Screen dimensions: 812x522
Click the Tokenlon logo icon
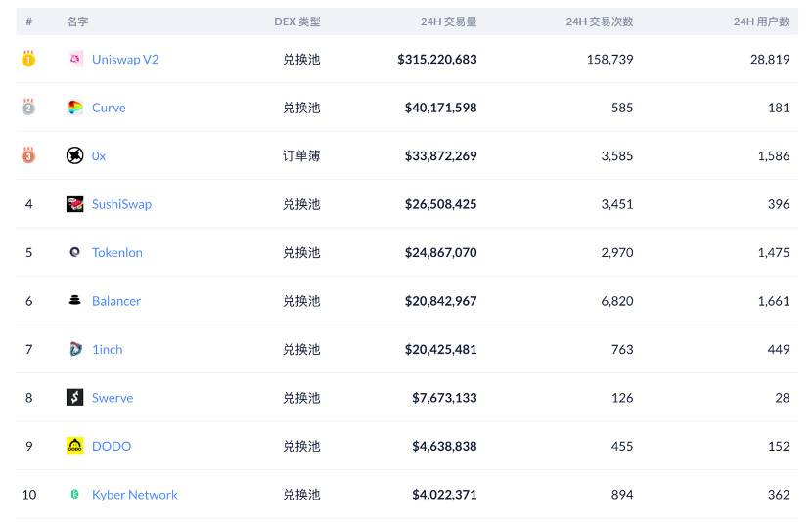point(74,252)
